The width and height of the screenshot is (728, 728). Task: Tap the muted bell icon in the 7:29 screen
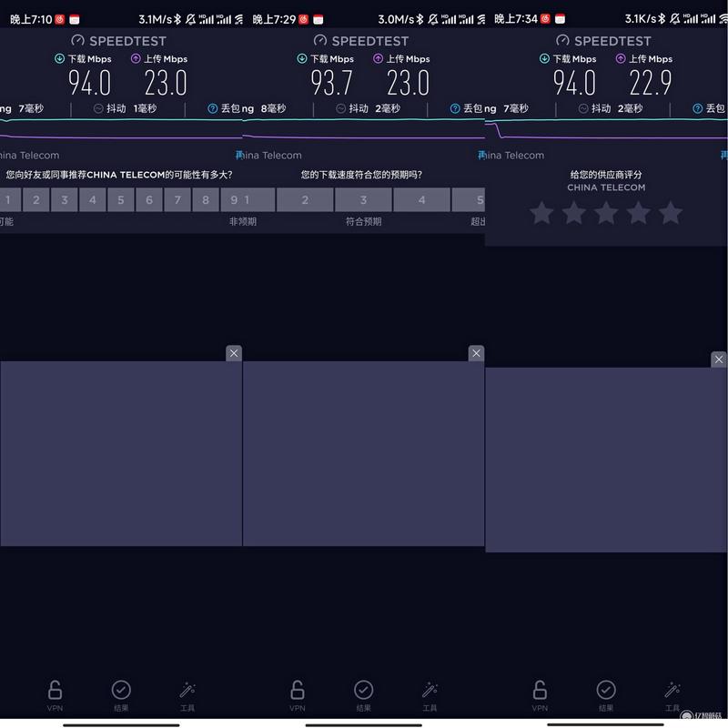tap(433, 19)
